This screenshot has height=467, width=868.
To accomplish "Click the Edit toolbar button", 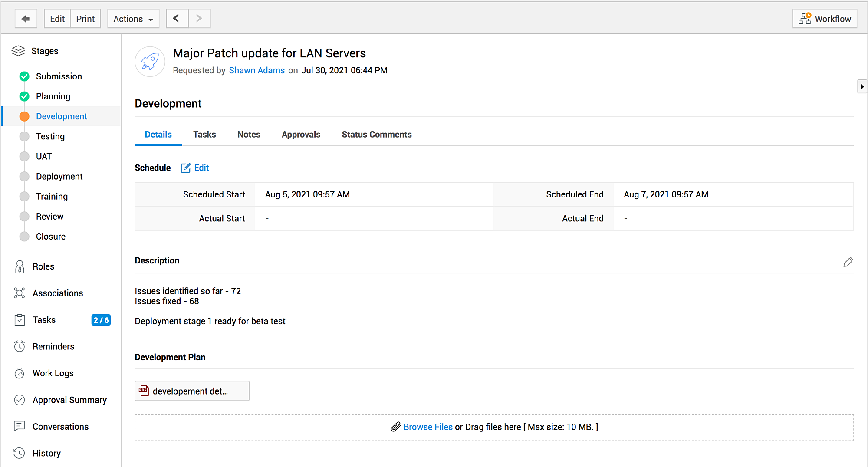I will point(57,19).
